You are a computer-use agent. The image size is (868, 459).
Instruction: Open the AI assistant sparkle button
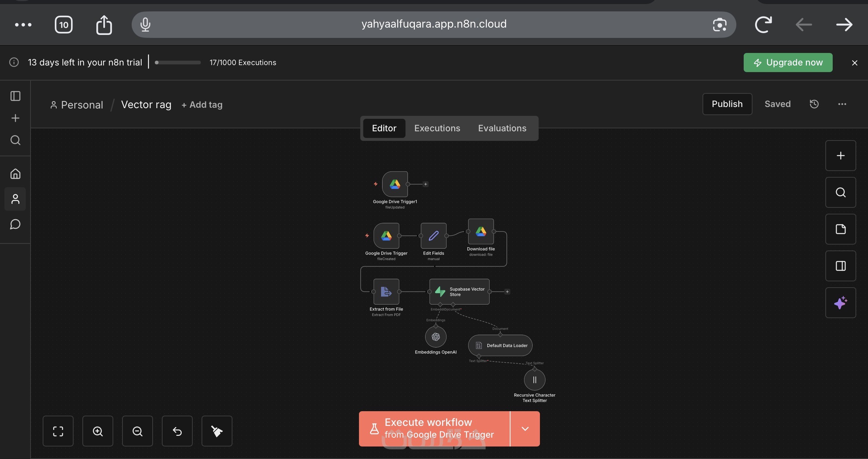840,303
